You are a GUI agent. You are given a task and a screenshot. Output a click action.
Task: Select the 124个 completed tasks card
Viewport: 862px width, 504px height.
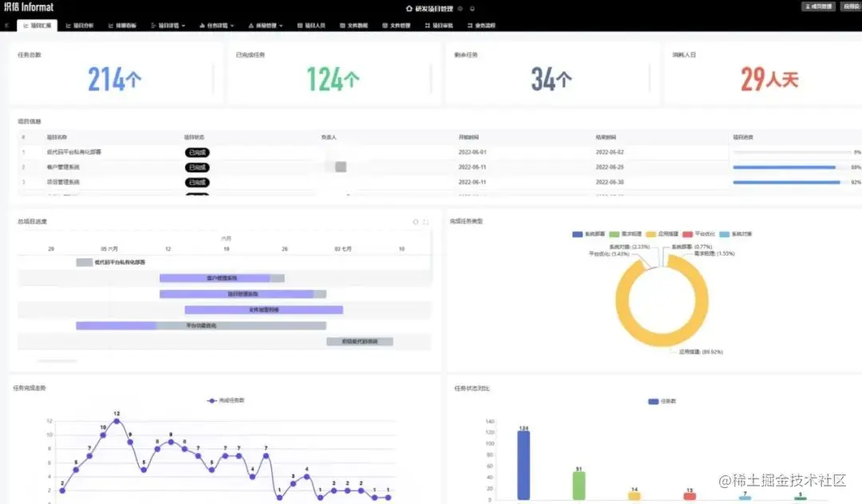click(x=333, y=73)
